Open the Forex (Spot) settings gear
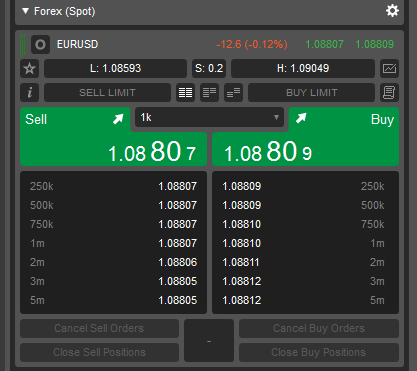The width and height of the screenshot is (417, 371). 392,11
